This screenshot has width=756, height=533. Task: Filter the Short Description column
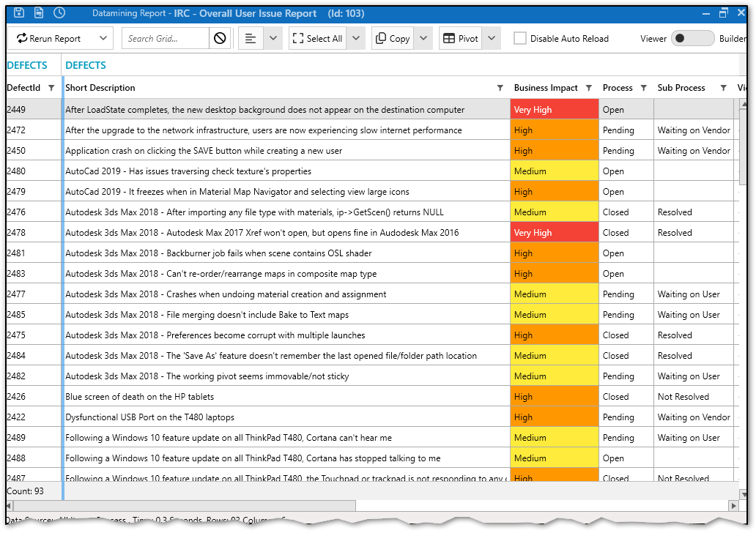[x=500, y=88]
